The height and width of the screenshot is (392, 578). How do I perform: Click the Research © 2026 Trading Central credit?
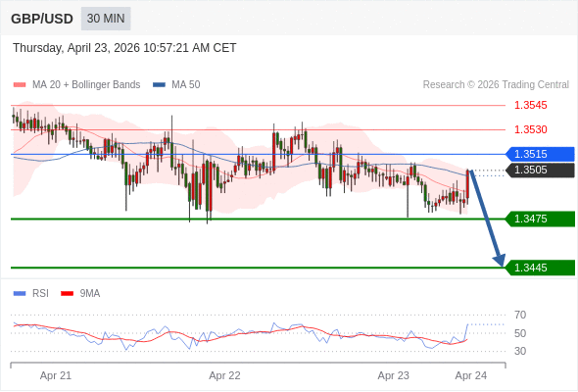(496, 85)
